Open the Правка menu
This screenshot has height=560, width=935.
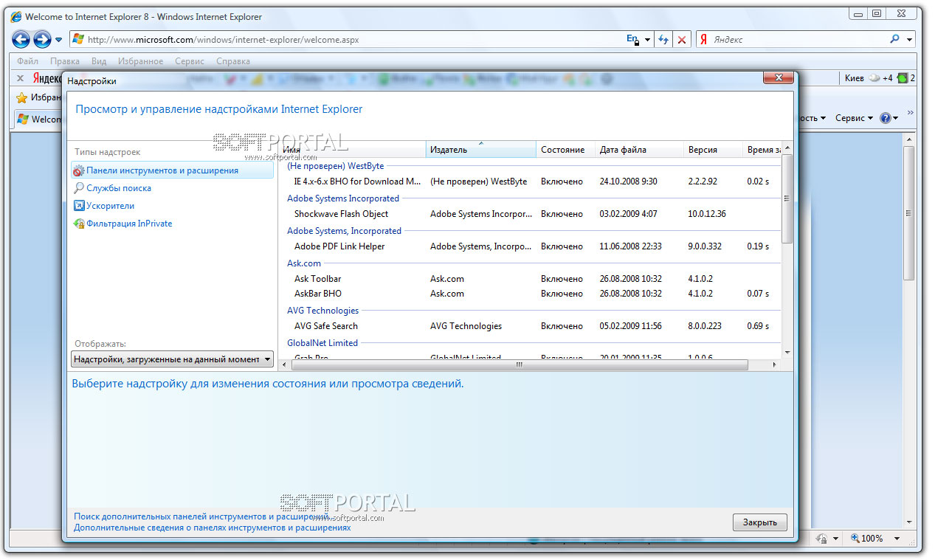[65, 61]
